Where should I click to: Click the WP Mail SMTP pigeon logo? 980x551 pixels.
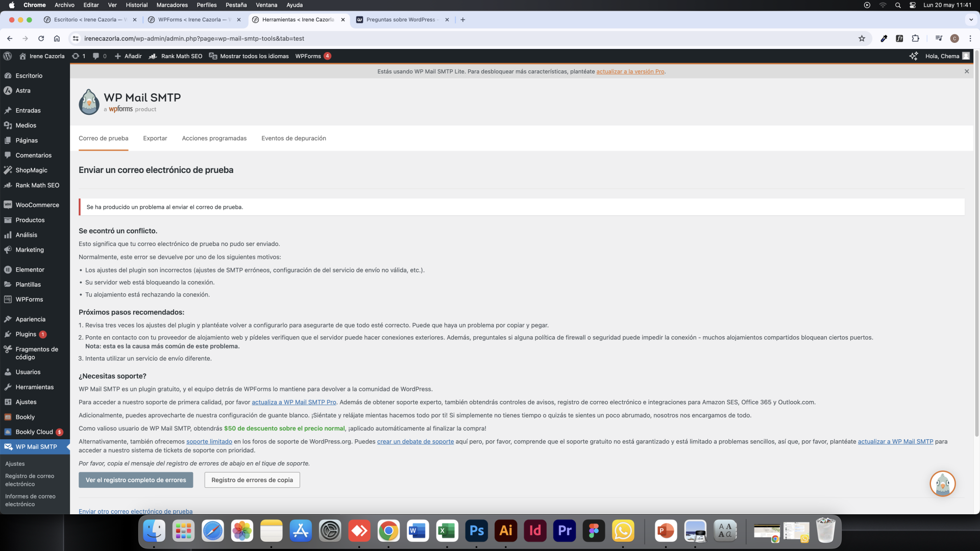coord(89,102)
